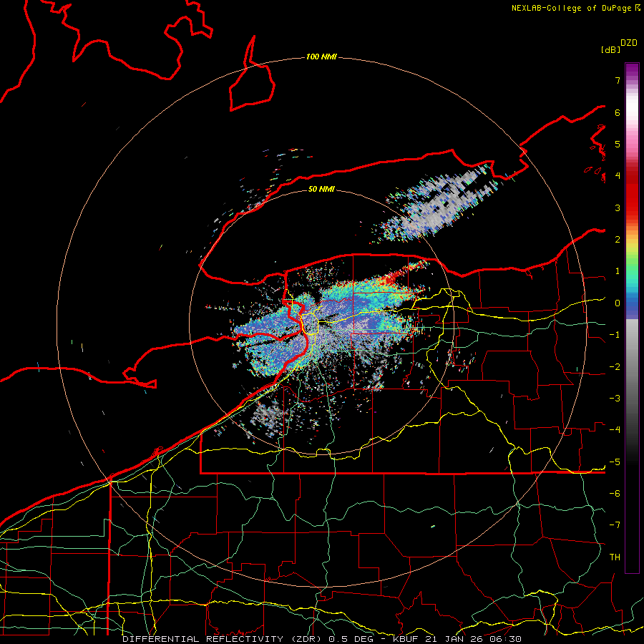Click the red high-ZDR patch northeast of radar
Image resolution: width=644 pixels, height=644 pixels.
coord(391,278)
